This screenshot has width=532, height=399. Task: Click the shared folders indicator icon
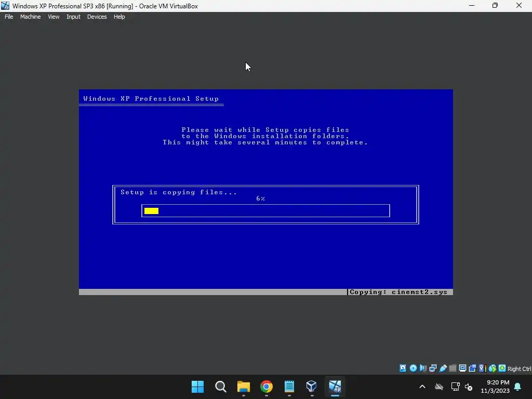(453, 368)
